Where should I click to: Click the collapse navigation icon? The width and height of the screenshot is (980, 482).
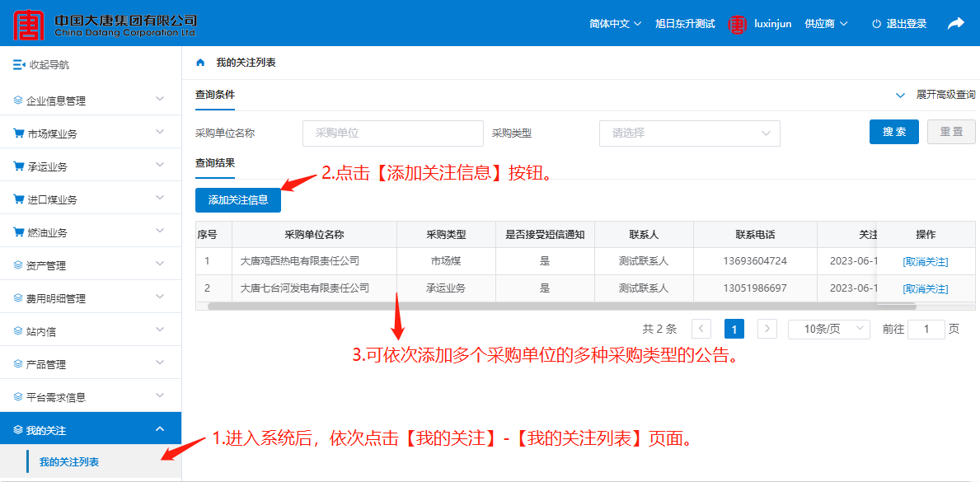click(19, 64)
